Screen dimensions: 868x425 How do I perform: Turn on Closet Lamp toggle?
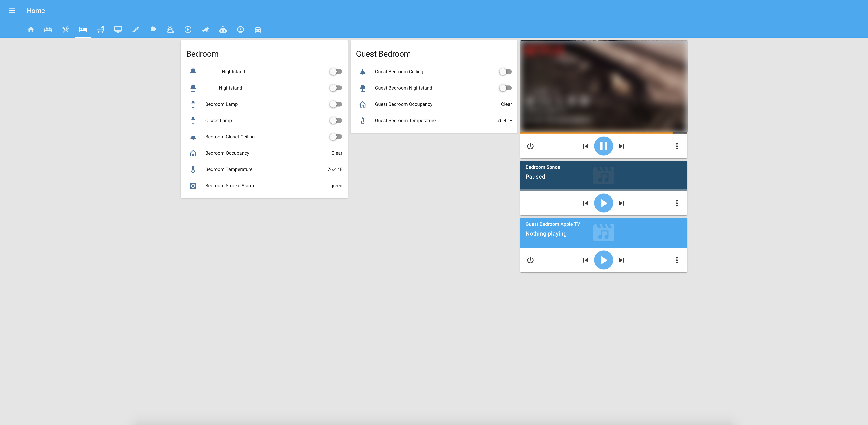tap(336, 120)
